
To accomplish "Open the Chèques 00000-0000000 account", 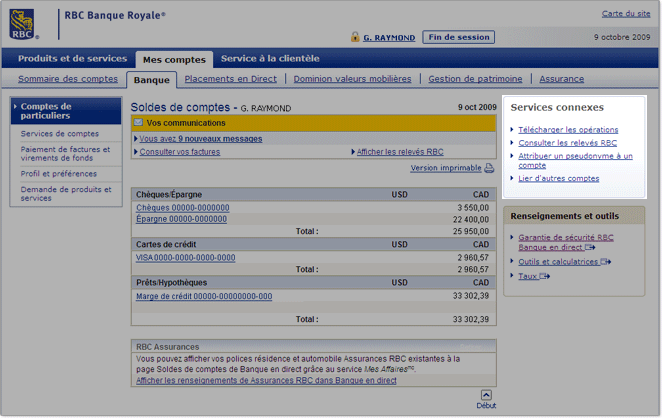I will (183, 208).
